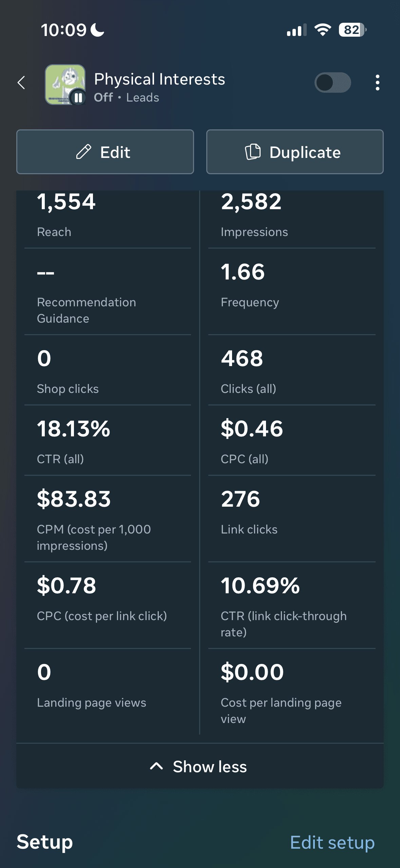Tap the pencil icon on Edit
The height and width of the screenshot is (868, 400).
click(84, 152)
